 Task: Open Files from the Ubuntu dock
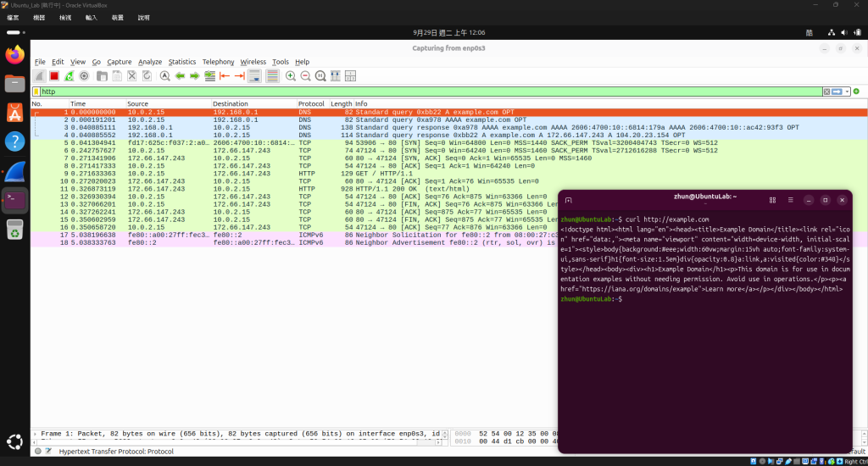pos(15,84)
